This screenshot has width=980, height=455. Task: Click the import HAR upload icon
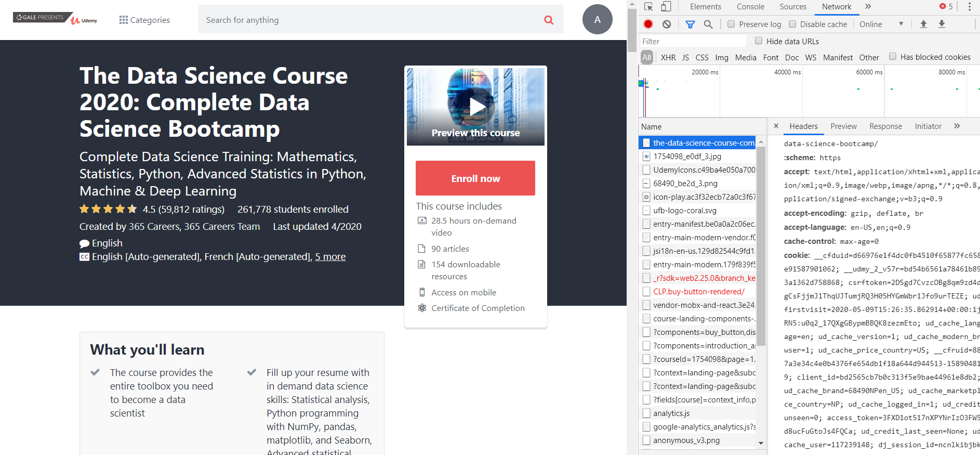(923, 24)
